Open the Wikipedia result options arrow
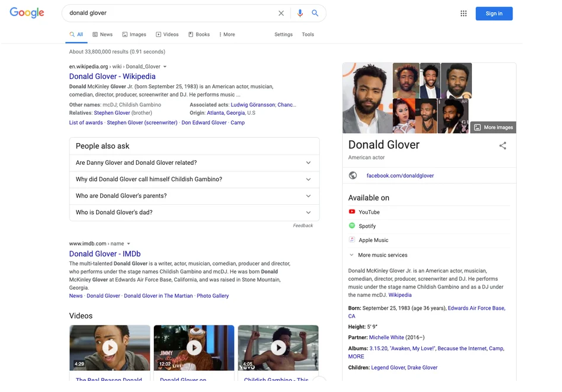The width and height of the screenshot is (562, 392). pyautogui.click(x=165, y=67)
